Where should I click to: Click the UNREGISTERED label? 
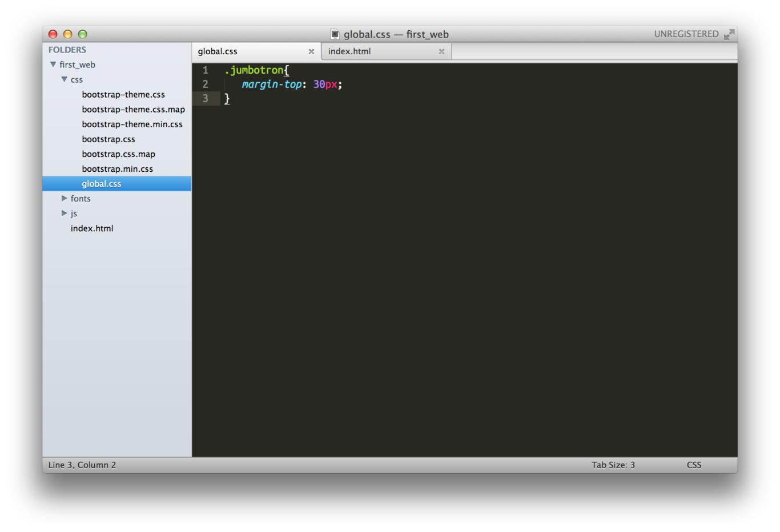[x=686, y=34]
